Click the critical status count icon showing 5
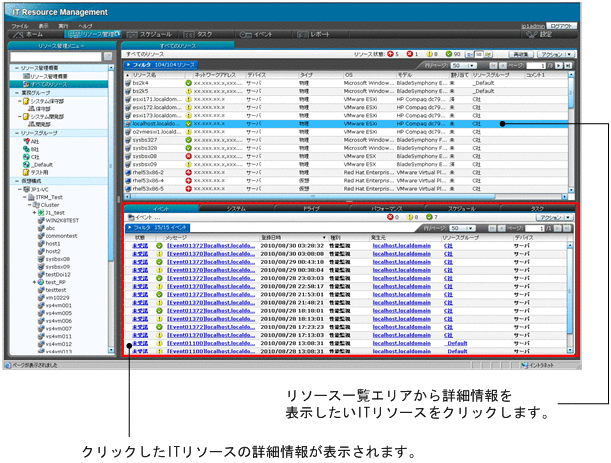The image size is (611, 463). (390, 54)
